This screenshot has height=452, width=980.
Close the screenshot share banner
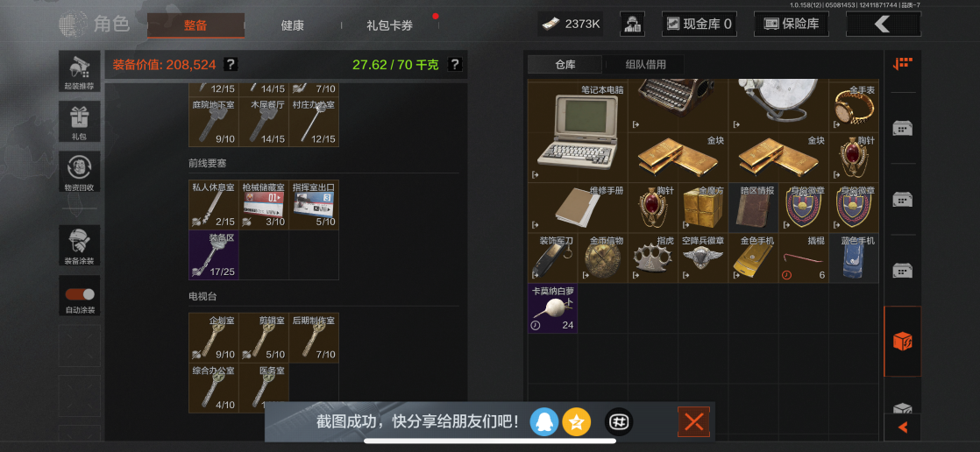pyautogui.click(x=693, y=422)
